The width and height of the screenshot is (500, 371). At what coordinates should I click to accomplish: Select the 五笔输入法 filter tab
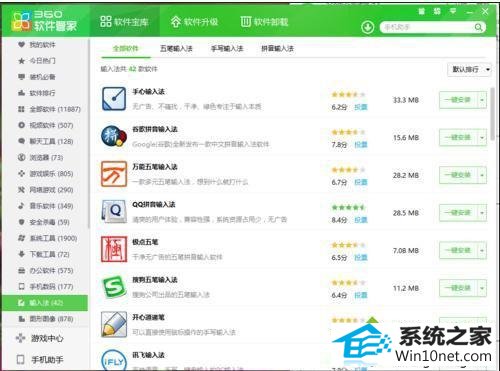[176, 49]
